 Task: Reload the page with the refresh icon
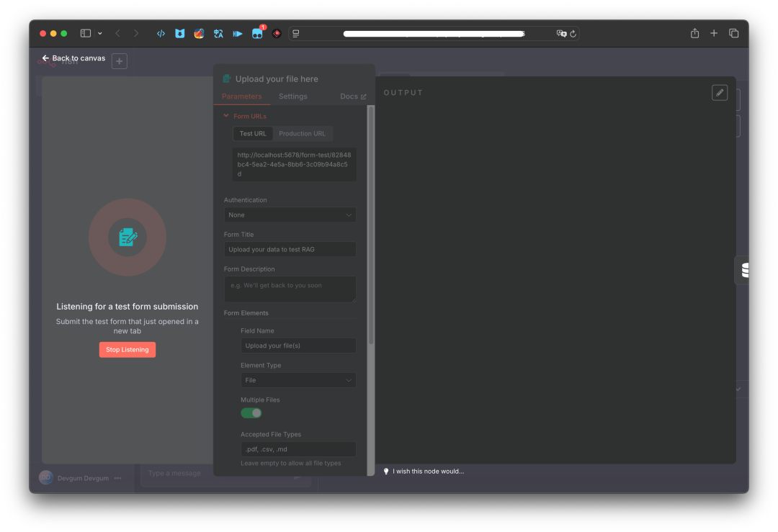point(573,33)
